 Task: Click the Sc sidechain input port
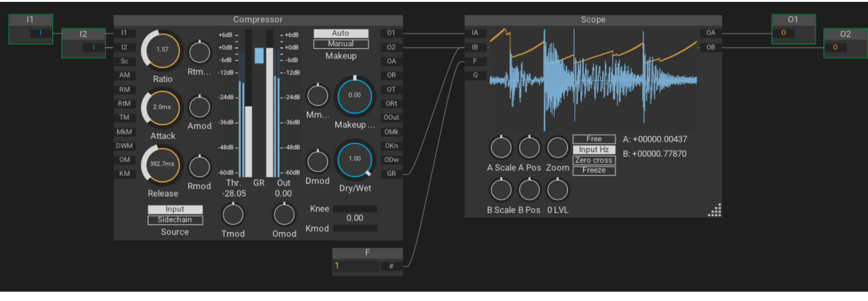click(124, 61)
